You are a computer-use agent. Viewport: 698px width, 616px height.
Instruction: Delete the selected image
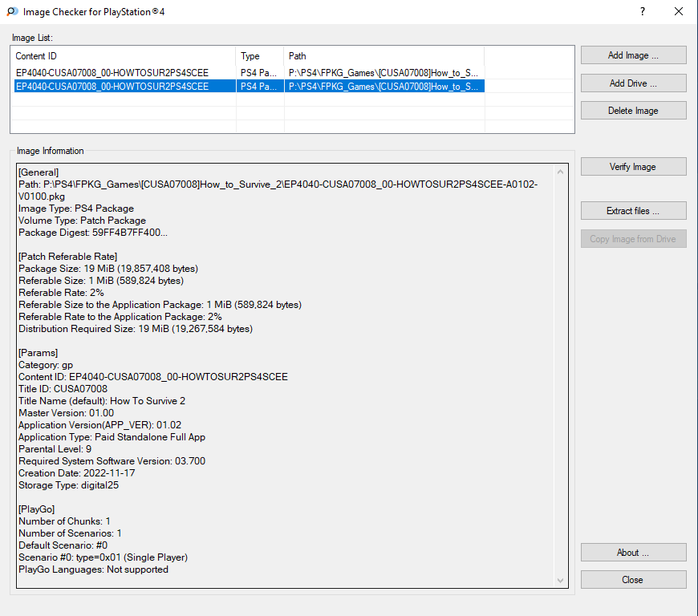point(633,111)
